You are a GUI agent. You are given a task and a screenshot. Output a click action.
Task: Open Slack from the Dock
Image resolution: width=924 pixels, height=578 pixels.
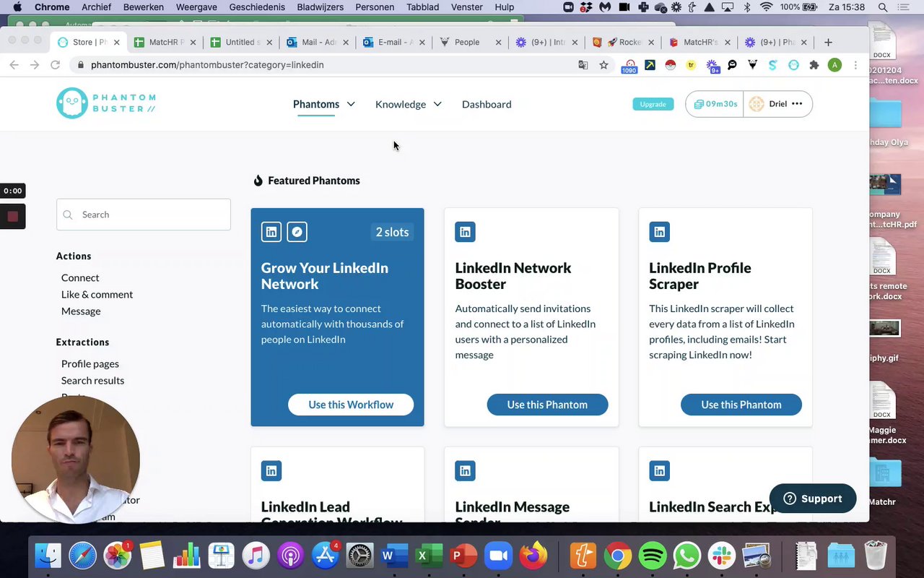coord(722,556)
